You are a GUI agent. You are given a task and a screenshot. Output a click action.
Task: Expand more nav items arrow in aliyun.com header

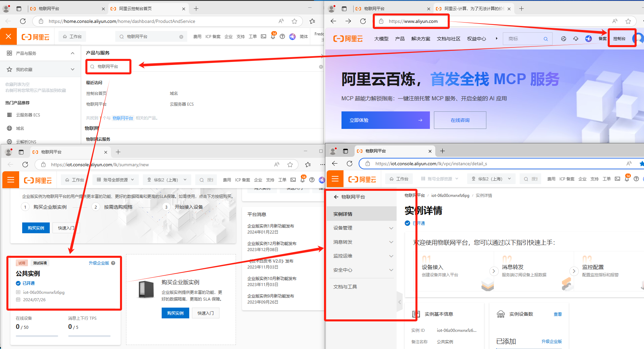[496, 38]
